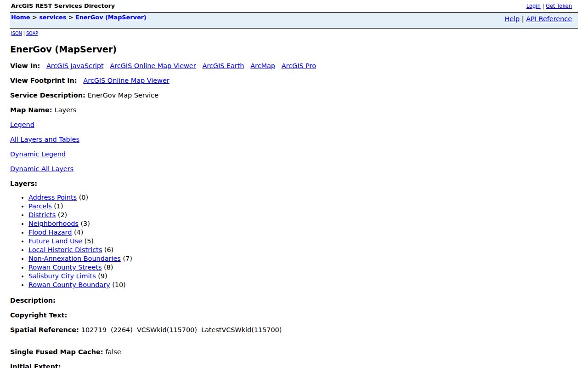This screenshot has height=368, width=588.
Task: Go to Home breadcrumb
Action: (x=21, y=17)
